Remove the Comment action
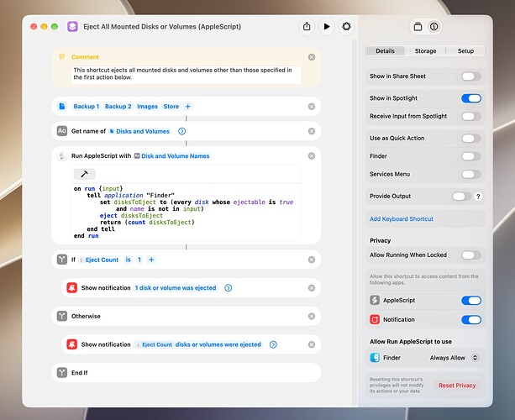 coord(312,57)
